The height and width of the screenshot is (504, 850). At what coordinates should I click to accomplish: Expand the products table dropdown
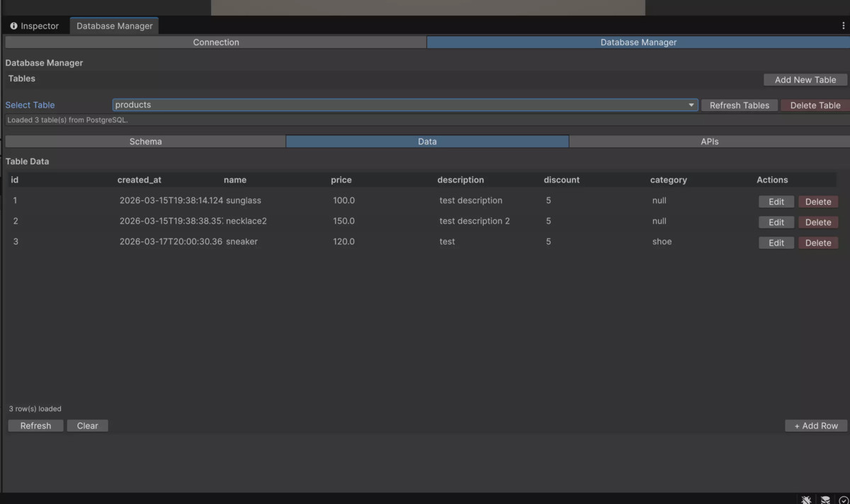[405, 105]
